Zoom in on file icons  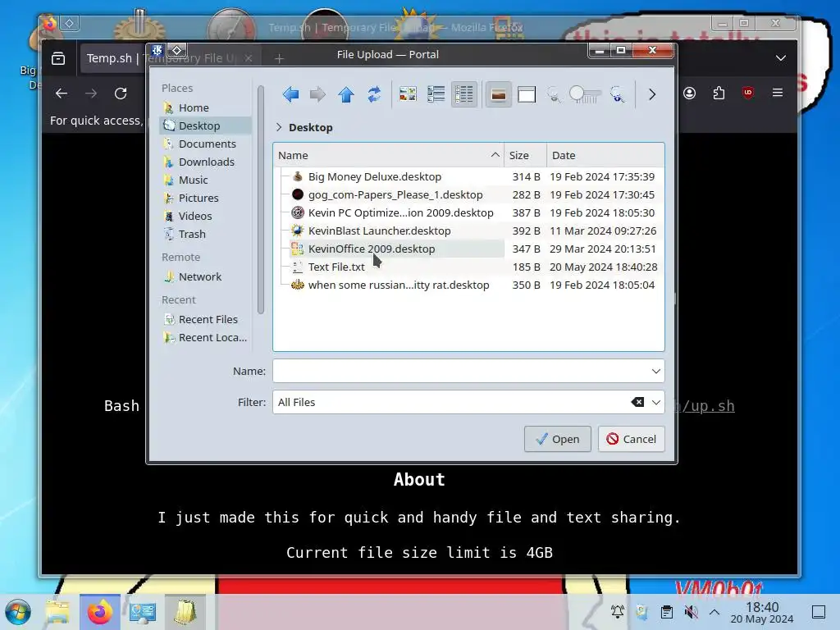click(618, 95)
